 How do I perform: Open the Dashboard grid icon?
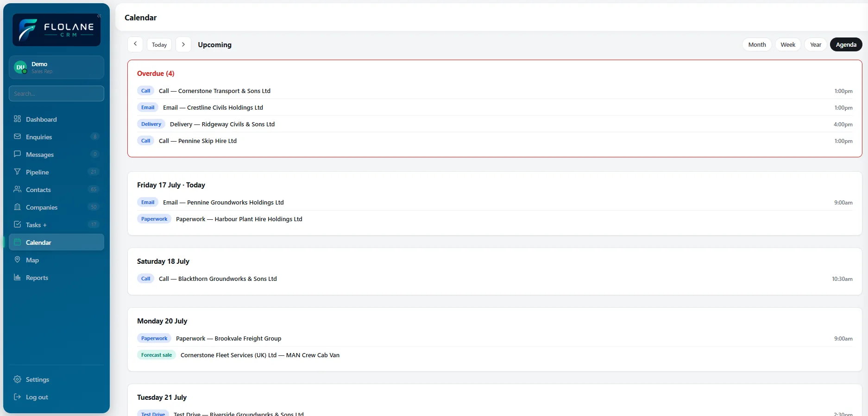[x=17, y=119]
